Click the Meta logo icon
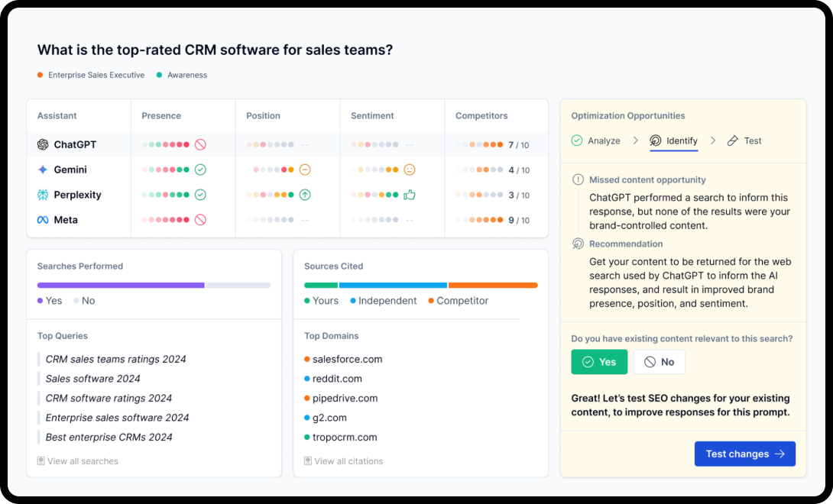Viewport: 833px width, 504px height. [x=43, y=220]
